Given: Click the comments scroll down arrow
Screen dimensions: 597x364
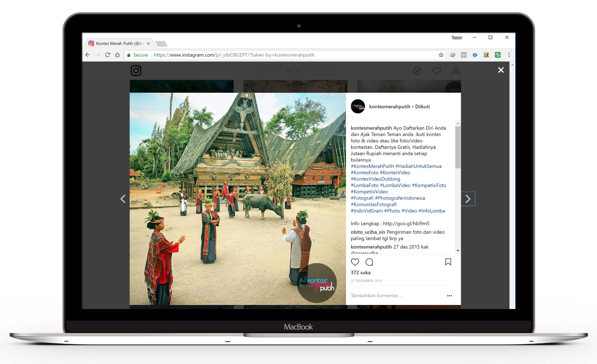Looking at the screenshot, I should [x=458, y=251].
